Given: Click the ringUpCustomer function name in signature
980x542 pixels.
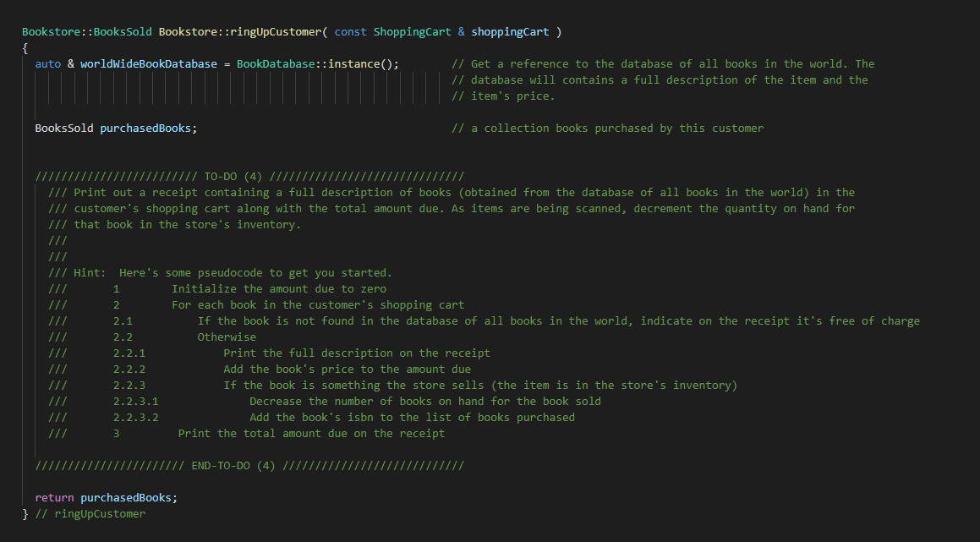Looking at the screenshot, I should pos(276,32).
